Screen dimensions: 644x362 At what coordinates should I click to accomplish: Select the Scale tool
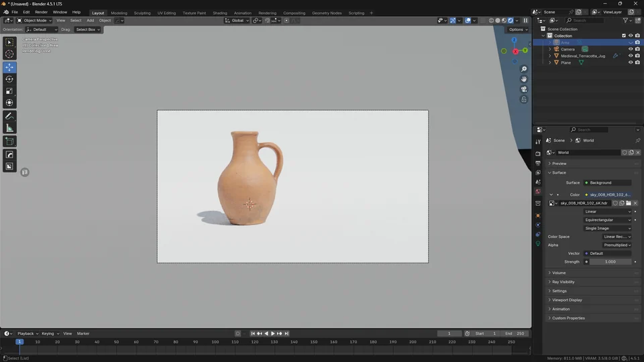click(x=9, y=91)
